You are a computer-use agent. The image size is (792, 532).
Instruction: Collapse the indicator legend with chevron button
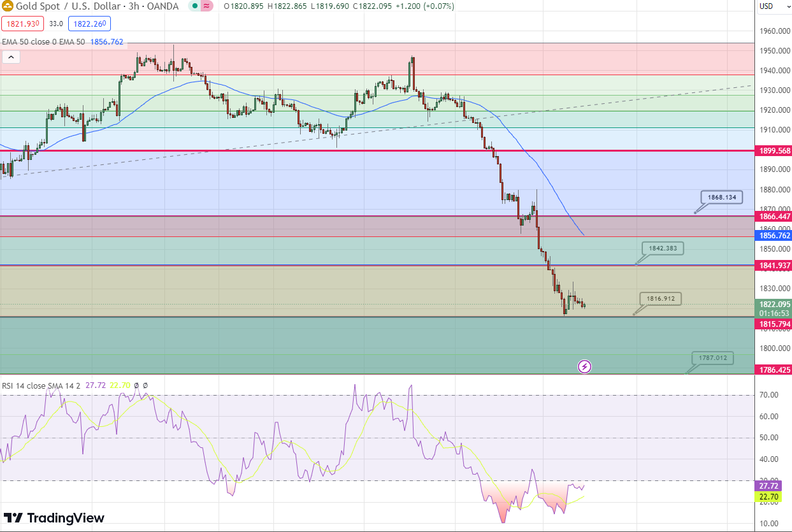[x=11, y=57]
